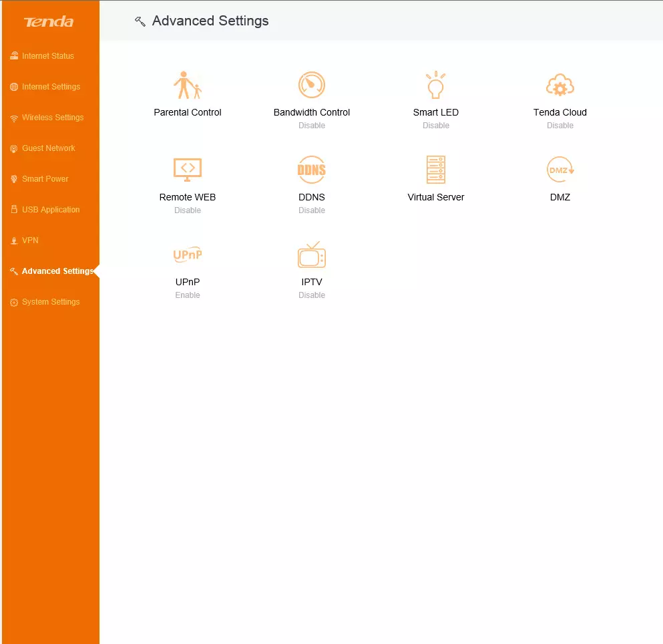The width and height of the screenshot is (663, 644).
Task: Click the Tenda logo
Action: click(x=49, y=21)
